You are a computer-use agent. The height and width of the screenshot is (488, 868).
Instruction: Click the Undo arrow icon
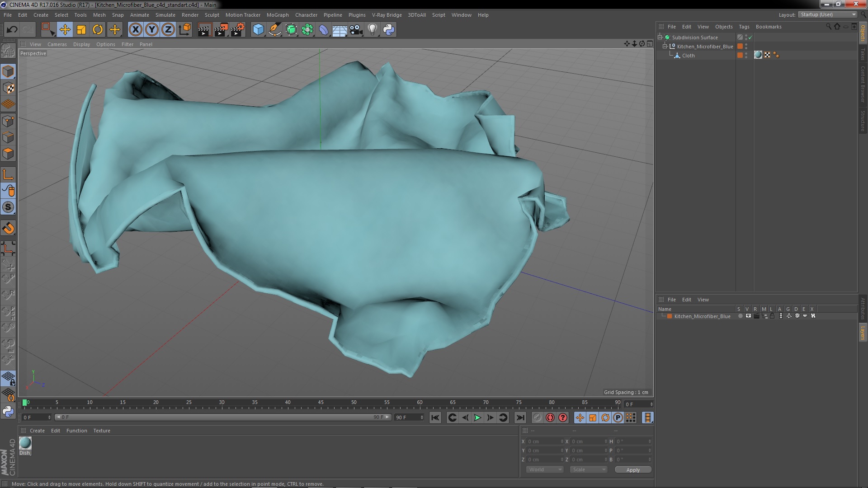12,30
